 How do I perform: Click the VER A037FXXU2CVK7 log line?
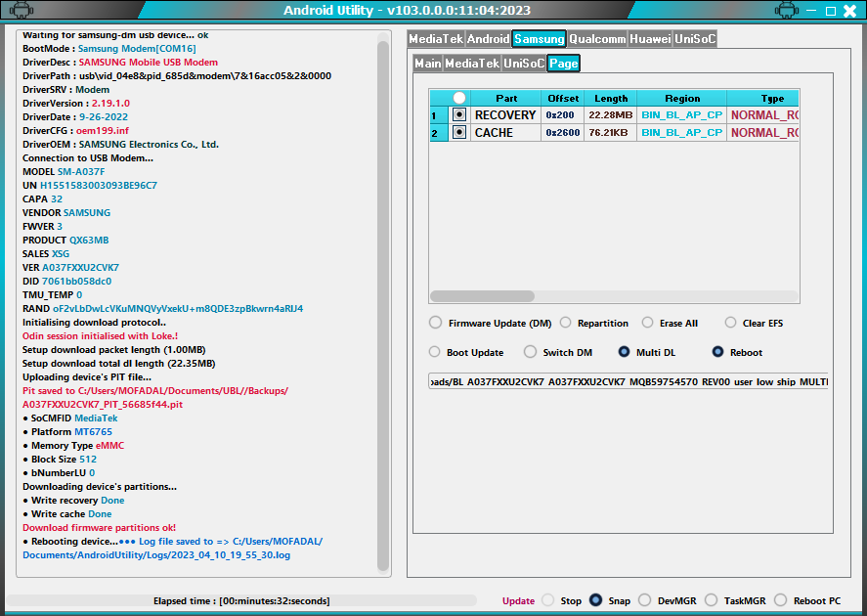click(70, 267)
